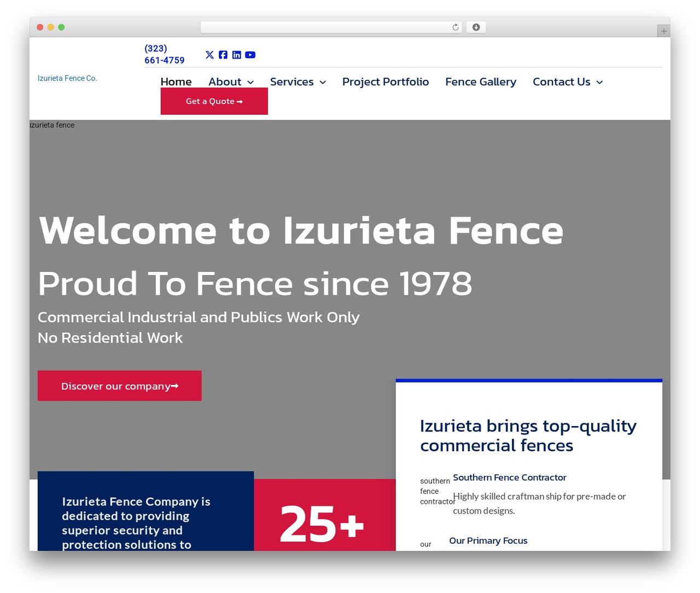Click the browser downloads icon

pyautogui.click(x=476, y=27)
